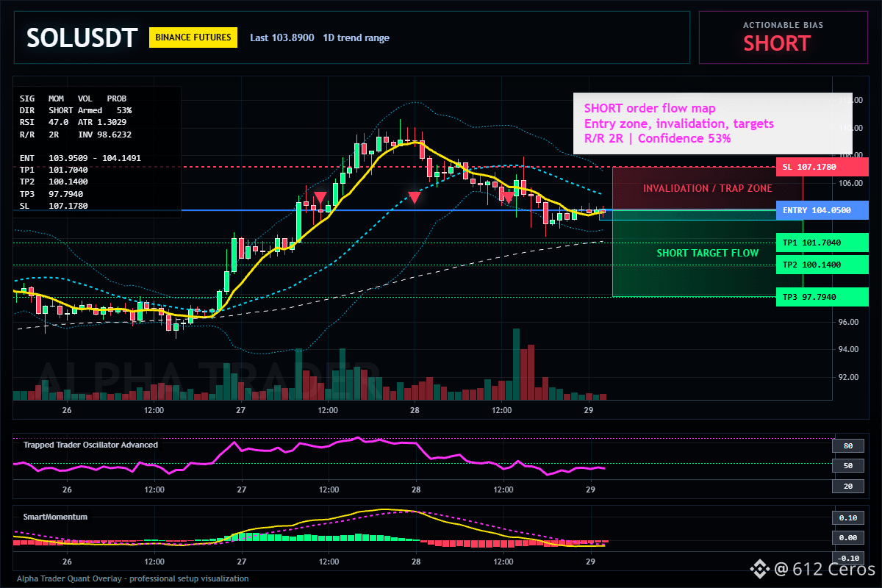Select the SHORT TARGET FLOW label
This screenshot has width=882, height=588.
[708, 253]
